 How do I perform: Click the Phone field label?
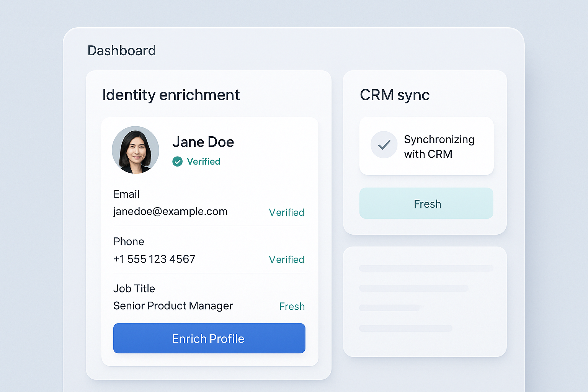click(x=129, y=242)
